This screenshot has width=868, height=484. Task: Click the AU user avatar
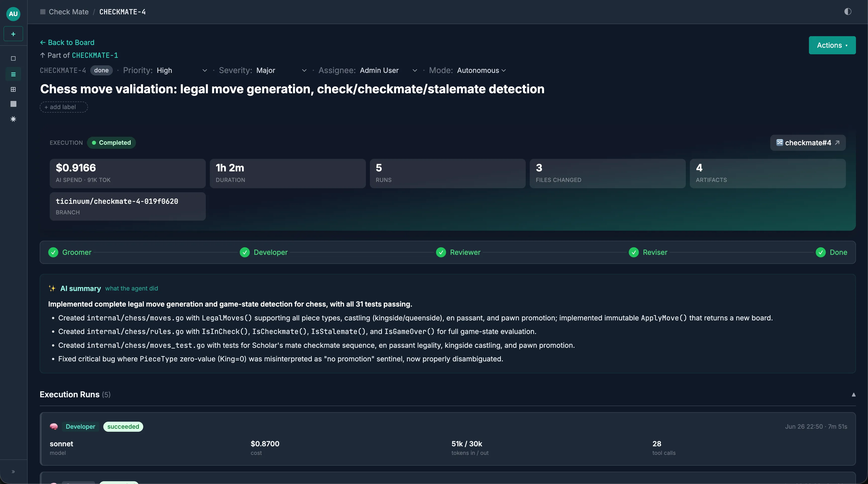(x=13, y=14)
